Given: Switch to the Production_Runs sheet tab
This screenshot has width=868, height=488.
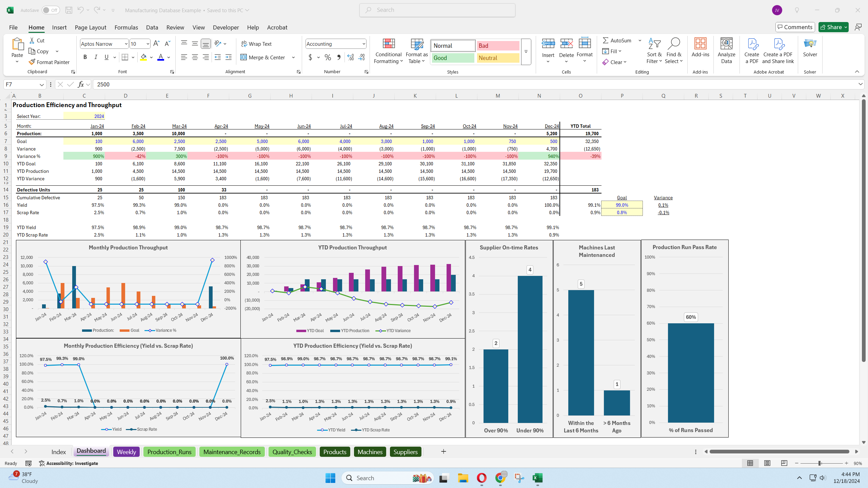Looking at the screenshot, I should [x=169, y=452].
